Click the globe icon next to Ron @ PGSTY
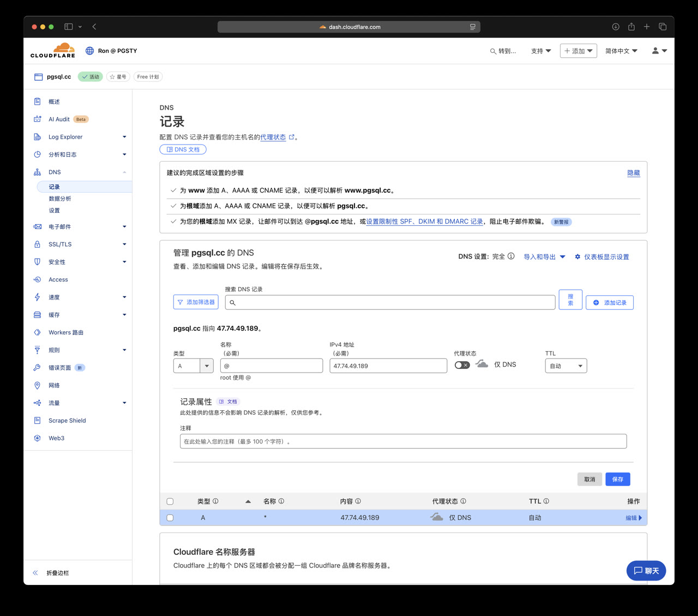 [90, 51]
